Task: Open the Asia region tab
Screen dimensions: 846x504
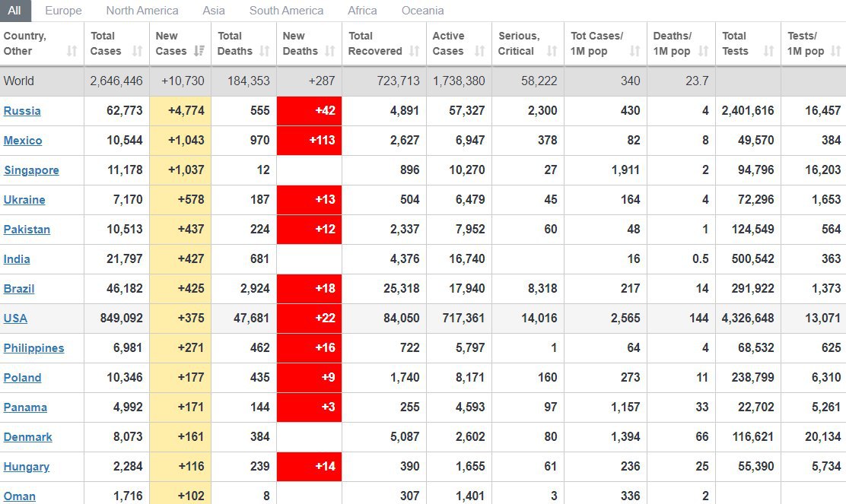Action: click(x=214, y=11)
